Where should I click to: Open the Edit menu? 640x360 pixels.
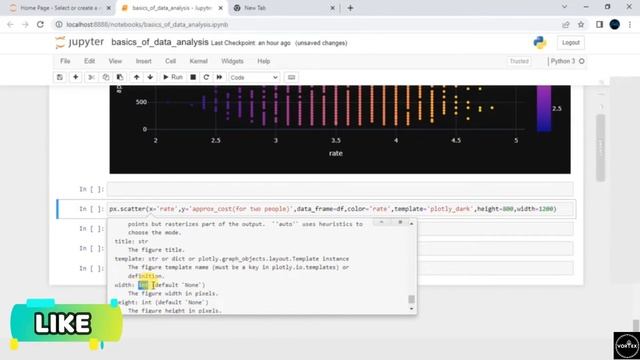click(x=89, y=61)
